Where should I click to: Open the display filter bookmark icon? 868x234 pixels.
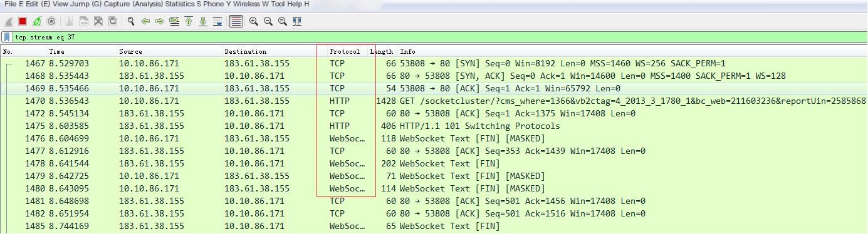click(7, 38)
